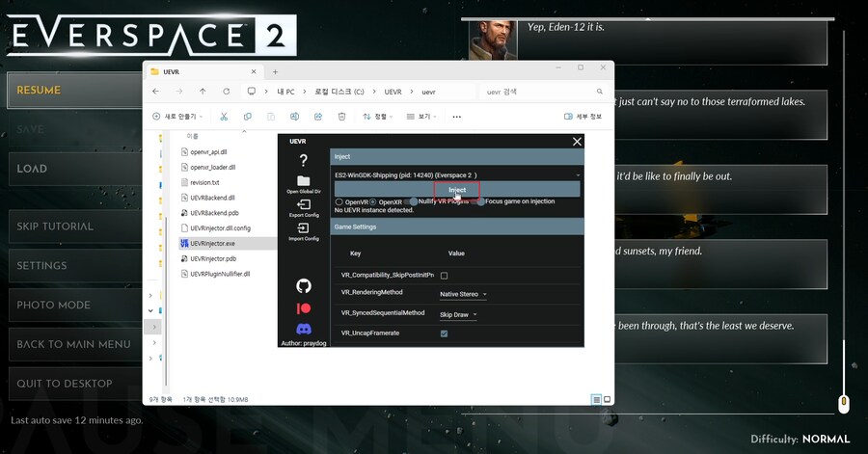
Task: Check the VR_Compatibility_SkipPostInitProperties checkbox
Action: [x=444, y=276]
